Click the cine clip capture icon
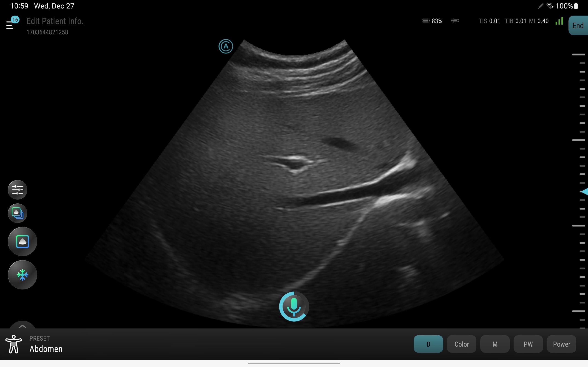The height and width of the screenshot is (367, 588). point(17,213)
